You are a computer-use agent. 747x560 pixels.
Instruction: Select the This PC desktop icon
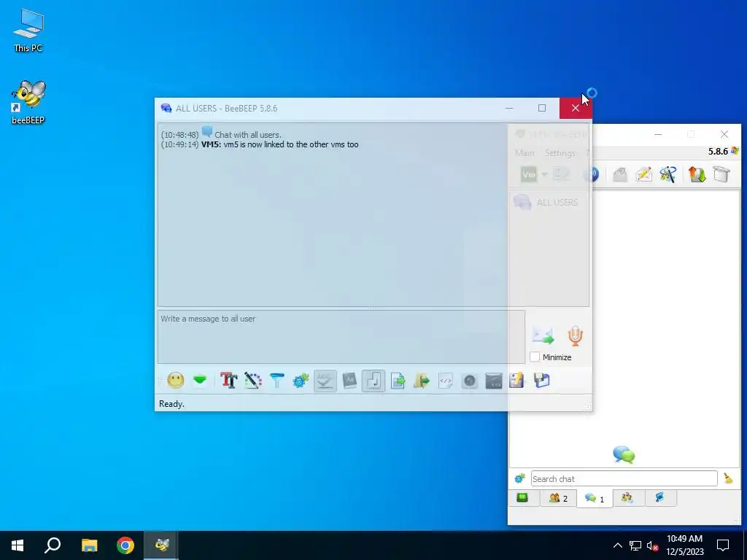click(x=28, y=31)
